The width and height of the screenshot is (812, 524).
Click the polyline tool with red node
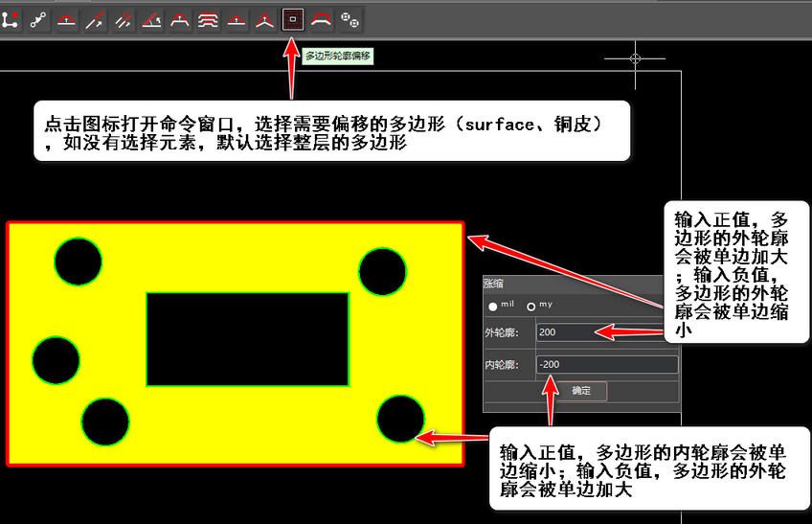coord(11,20)
